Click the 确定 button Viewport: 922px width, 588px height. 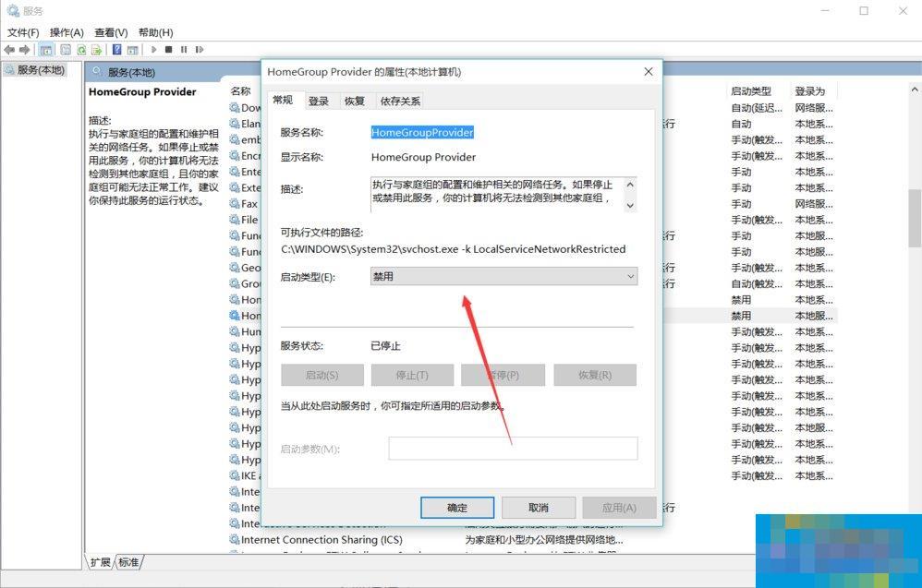point(457,508)
